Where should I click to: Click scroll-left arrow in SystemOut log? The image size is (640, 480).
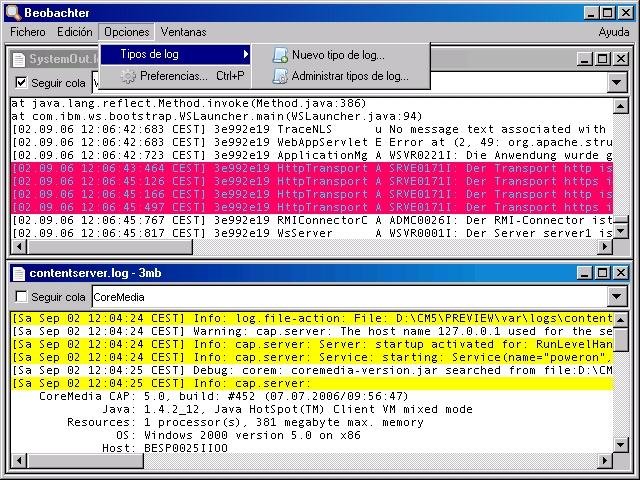pos(19,247)
